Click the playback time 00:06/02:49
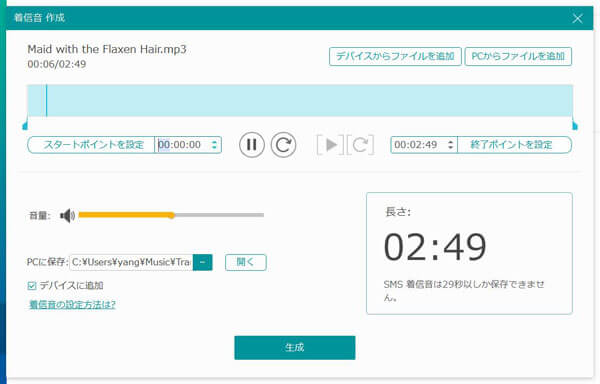This screenshot has height=384, width=600. coord(57,64)
